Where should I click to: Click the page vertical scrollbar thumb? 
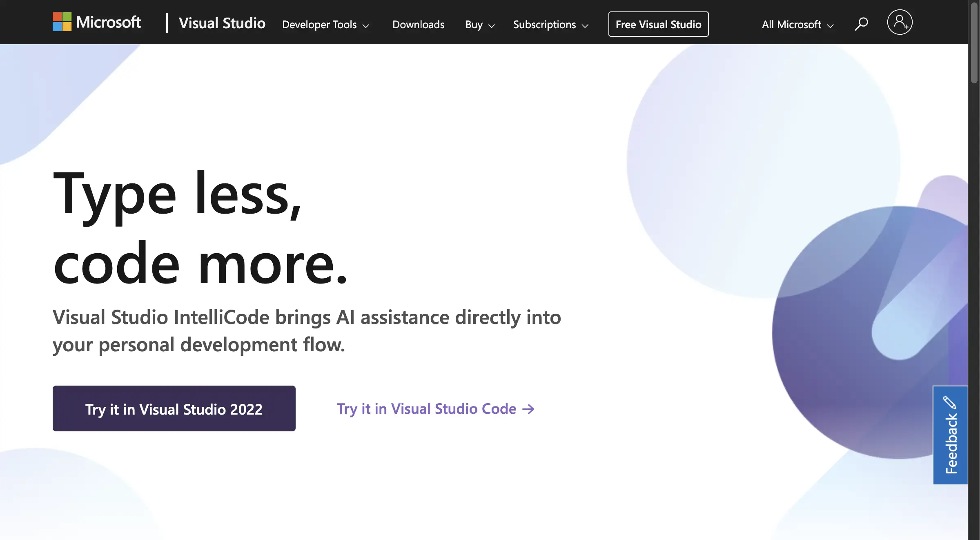pyautogui.click(x=974, y=43)
